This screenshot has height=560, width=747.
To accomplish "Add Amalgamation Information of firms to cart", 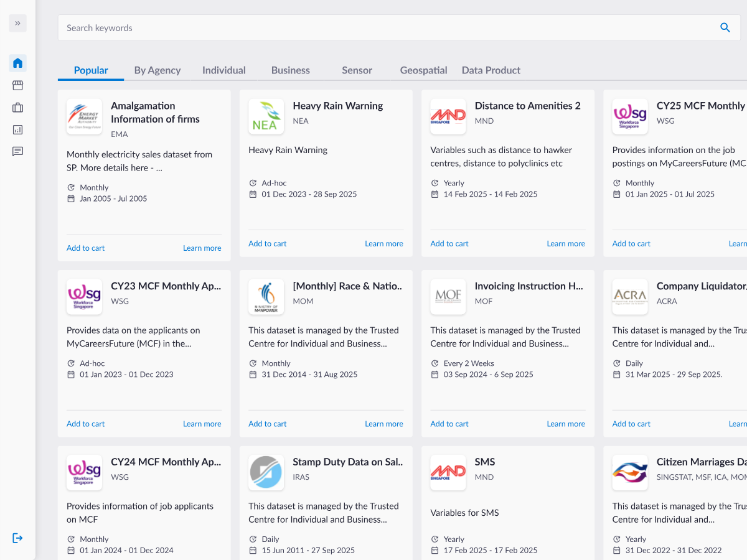I will click(x=86, y=248).
